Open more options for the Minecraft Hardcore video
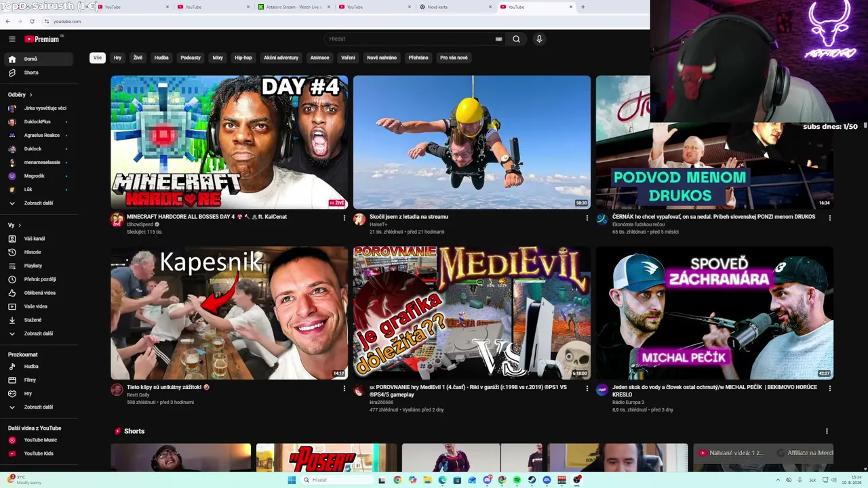 click(344, 218)
